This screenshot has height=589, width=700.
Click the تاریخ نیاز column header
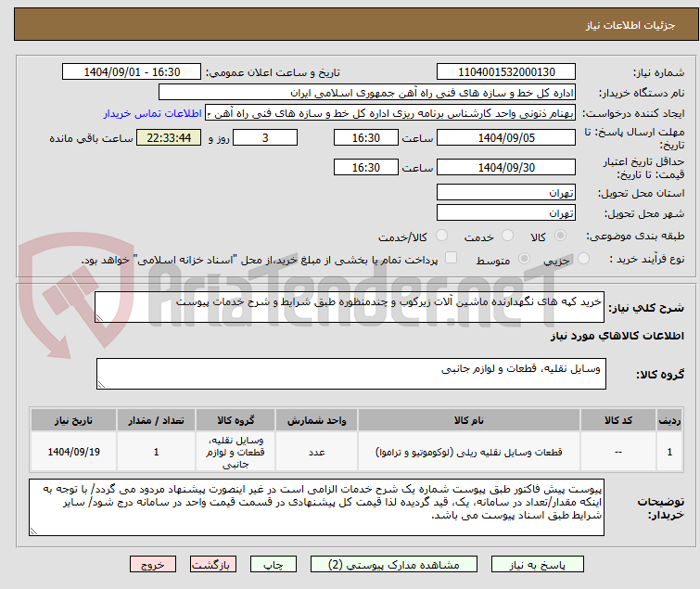(73, 420)
